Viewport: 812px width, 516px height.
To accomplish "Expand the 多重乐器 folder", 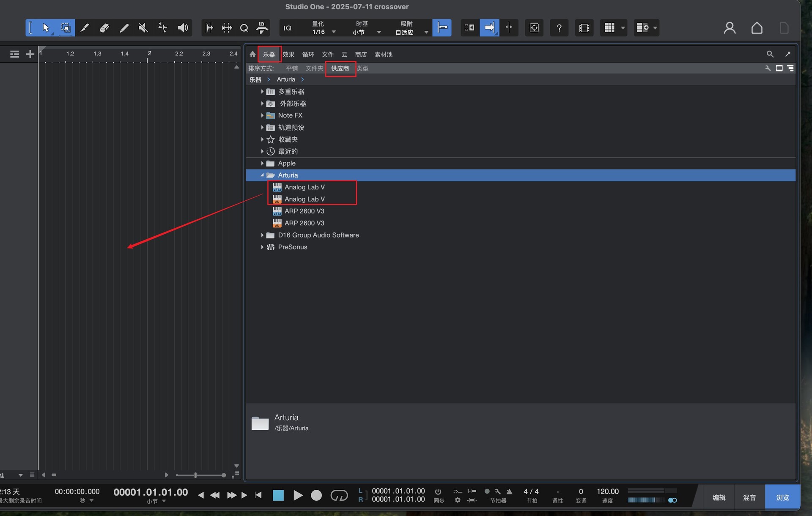I will pos(262,91).
